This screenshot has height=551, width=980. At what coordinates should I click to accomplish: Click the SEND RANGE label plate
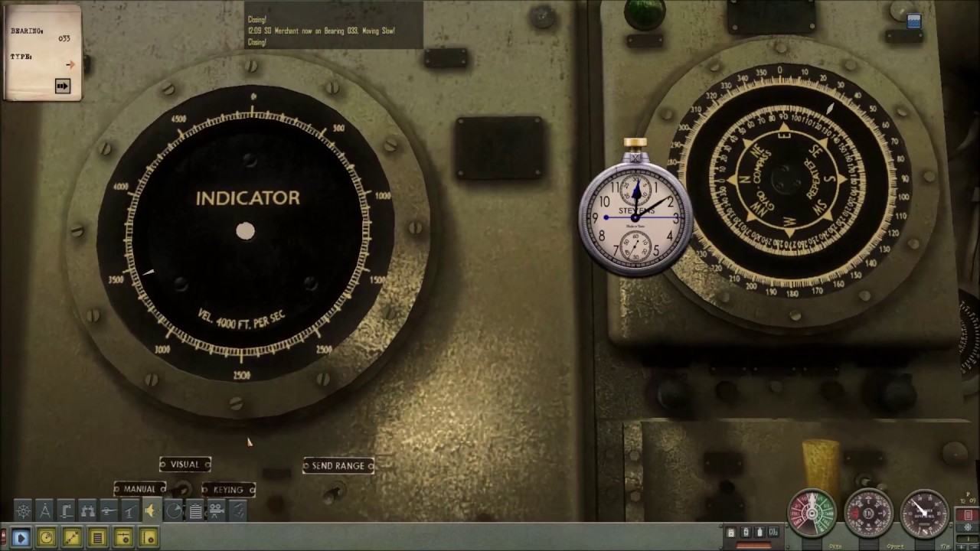tap(338, 466)
